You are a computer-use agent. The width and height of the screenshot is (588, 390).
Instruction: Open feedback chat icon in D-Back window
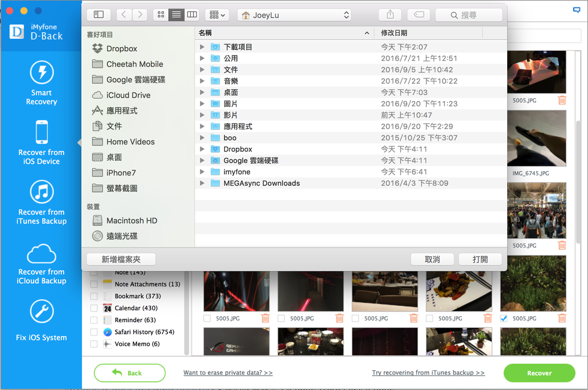pos(577,10)
